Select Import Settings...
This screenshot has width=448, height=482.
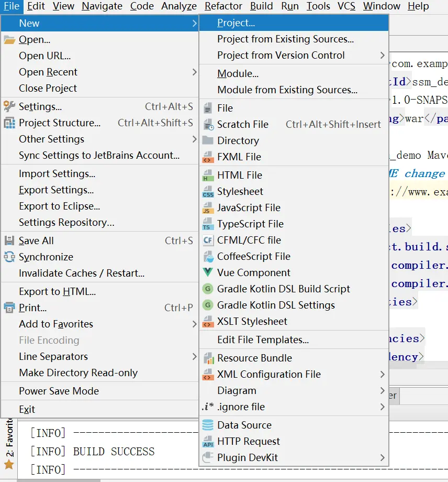(x=100, y=174)
